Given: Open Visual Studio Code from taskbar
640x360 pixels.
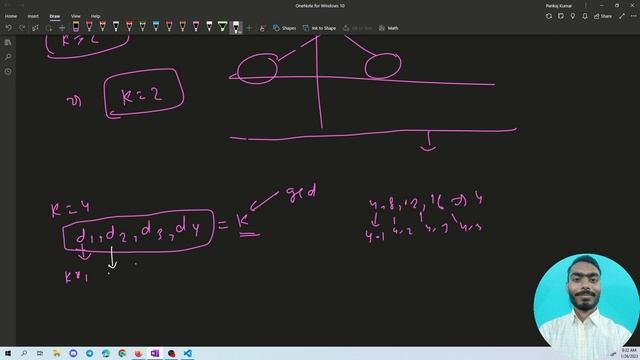Looking at the screenshot, I should tap(187, 353).
